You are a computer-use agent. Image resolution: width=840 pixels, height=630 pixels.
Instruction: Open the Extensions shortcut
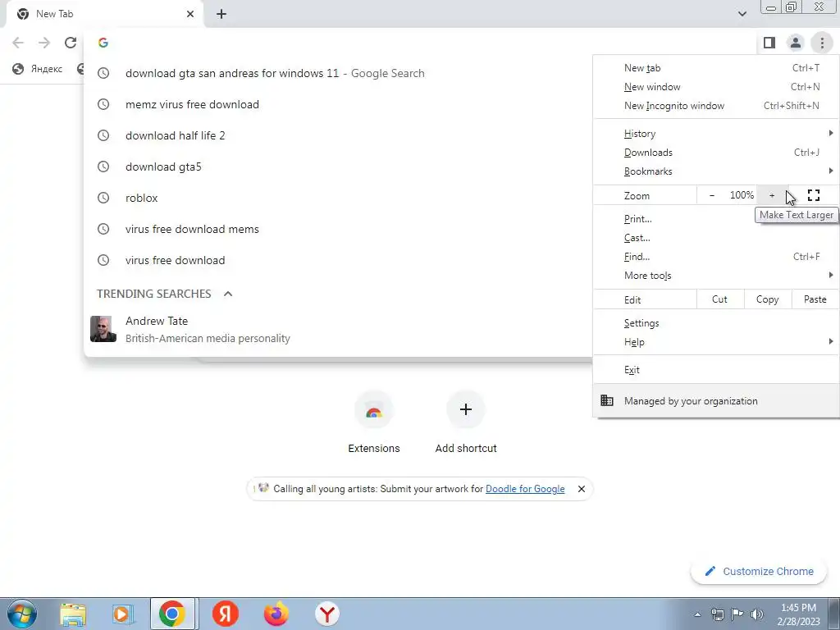coord(374,423)
